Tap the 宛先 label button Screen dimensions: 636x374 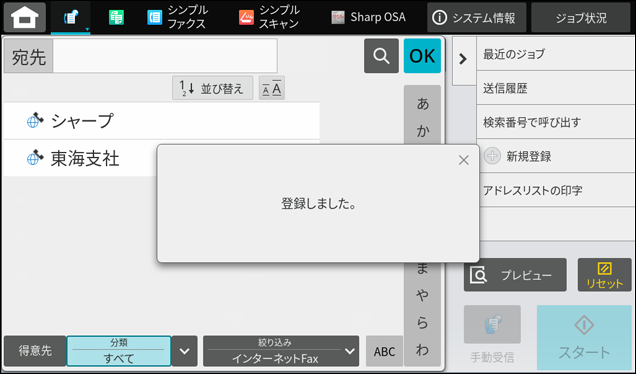pos(28,56)
